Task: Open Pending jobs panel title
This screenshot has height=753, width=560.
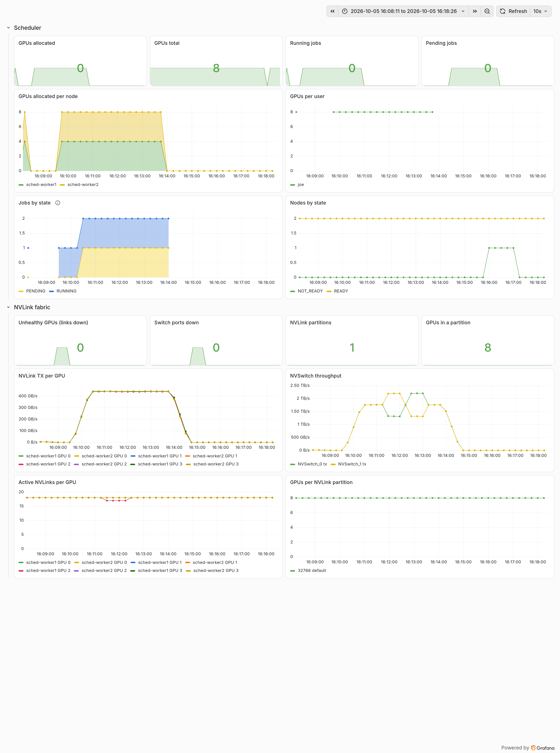Action: pyautogui.click(x=441, y=43)
